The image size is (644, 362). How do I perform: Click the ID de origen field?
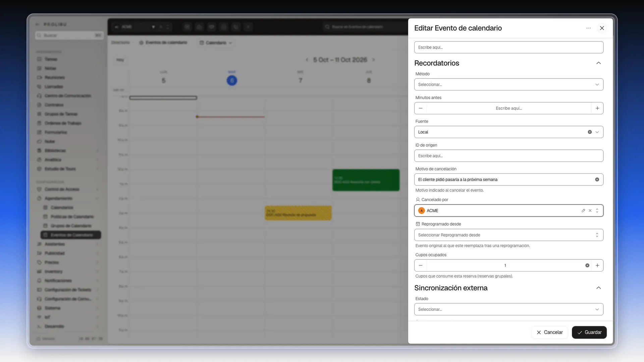pos(508,156)
